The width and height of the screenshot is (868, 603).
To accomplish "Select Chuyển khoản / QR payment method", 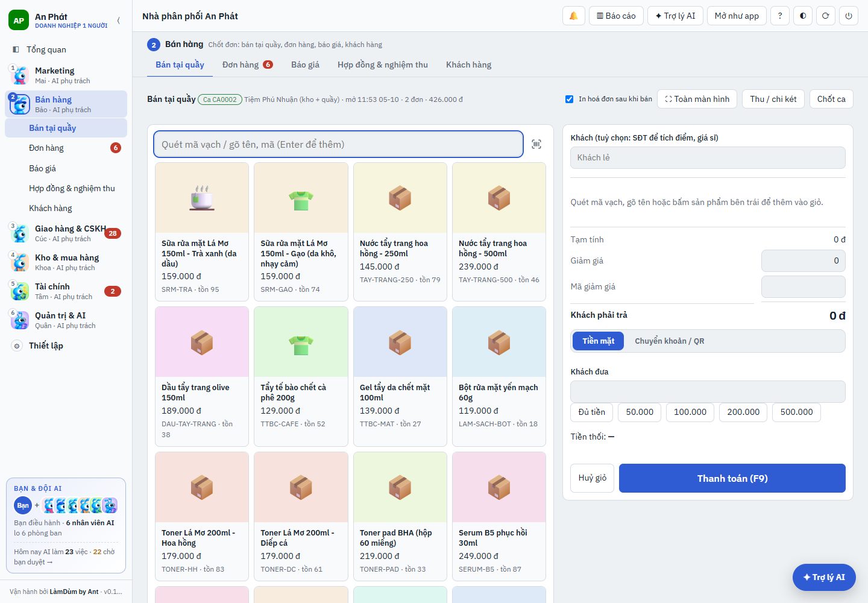I will click(x=669, y=341).
